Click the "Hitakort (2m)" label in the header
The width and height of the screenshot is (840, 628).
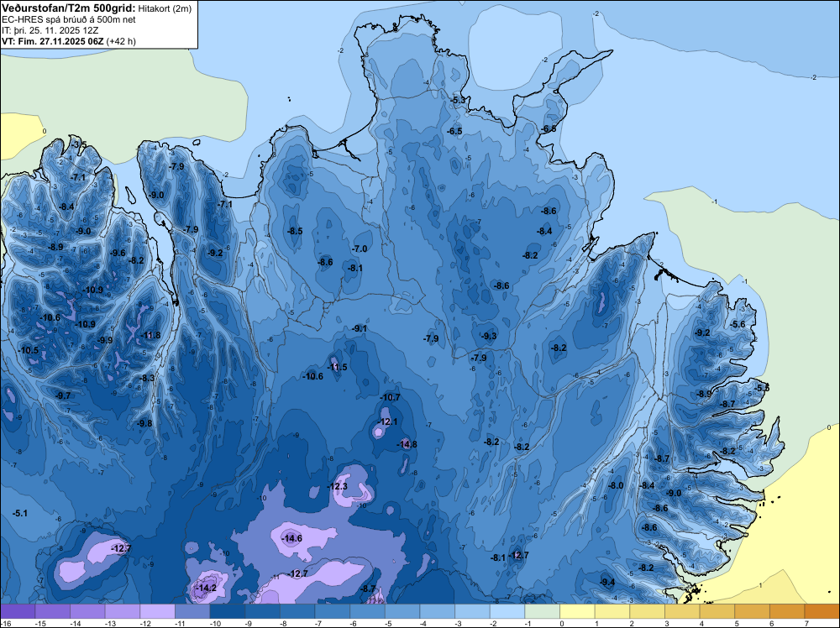[x=165, y=8]
